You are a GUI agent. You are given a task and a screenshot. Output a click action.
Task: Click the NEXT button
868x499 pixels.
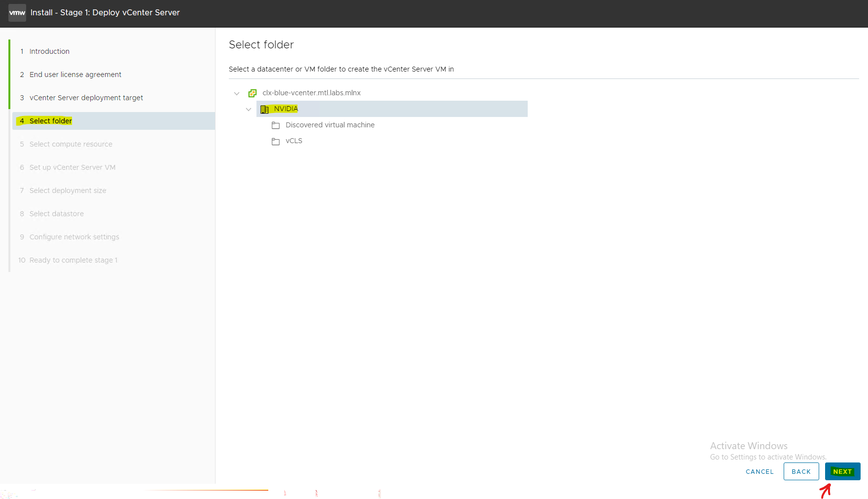click(x=842, y=471)
